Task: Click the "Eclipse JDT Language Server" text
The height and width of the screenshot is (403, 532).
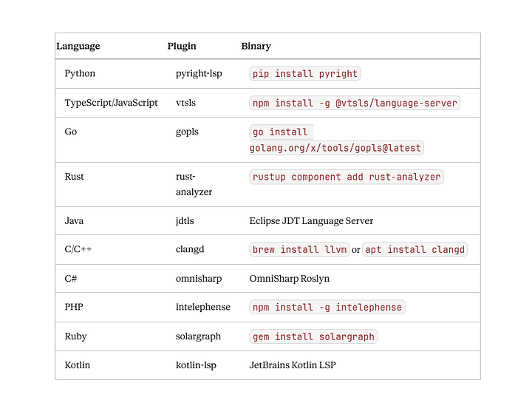Action: pyautogui.click(x=311, y=221)
